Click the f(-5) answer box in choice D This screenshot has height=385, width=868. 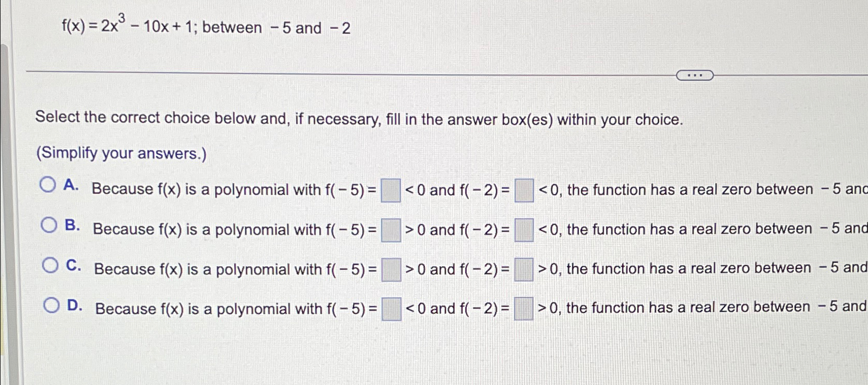[391, 309]
